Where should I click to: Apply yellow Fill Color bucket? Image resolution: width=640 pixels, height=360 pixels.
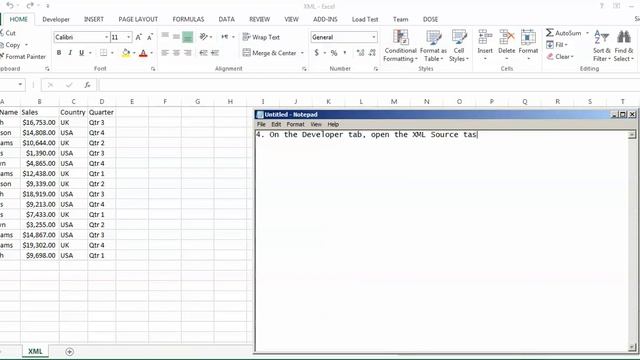[126, 53]
